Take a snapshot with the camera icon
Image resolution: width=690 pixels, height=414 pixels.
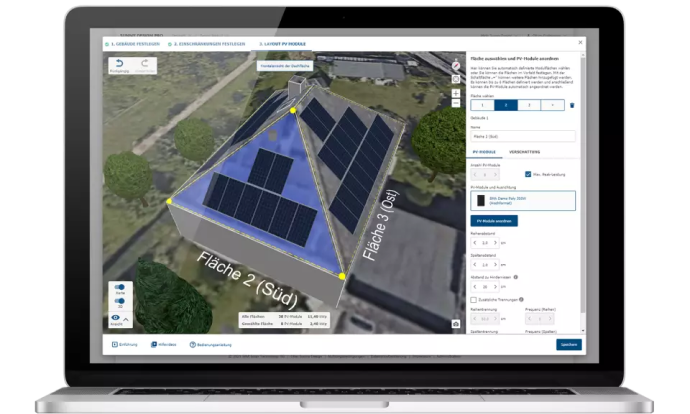point(456,324)
